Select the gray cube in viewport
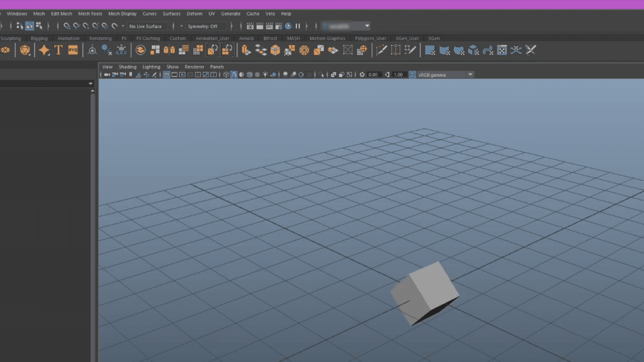Image resolution: width=644 pixels, height=362 pixels. tap(425, 293)
